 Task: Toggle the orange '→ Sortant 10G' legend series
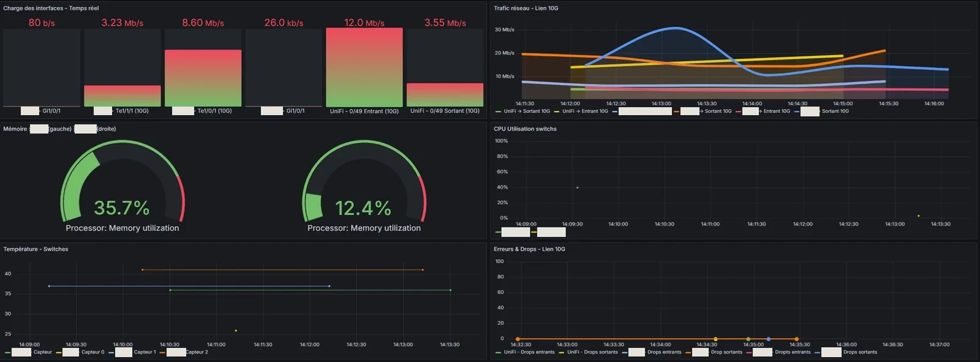point(703,111)
